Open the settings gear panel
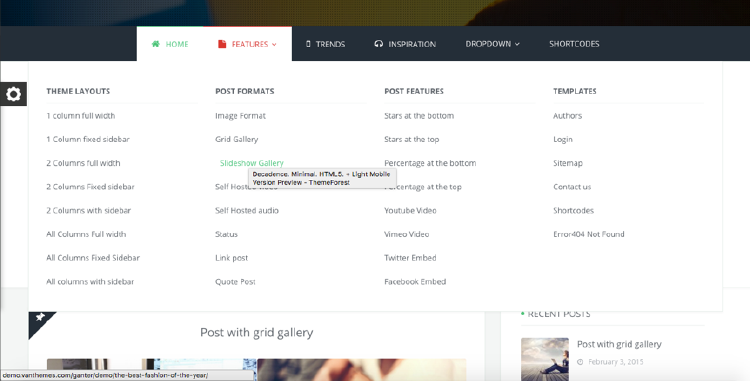750x381 pixels. 13,94
